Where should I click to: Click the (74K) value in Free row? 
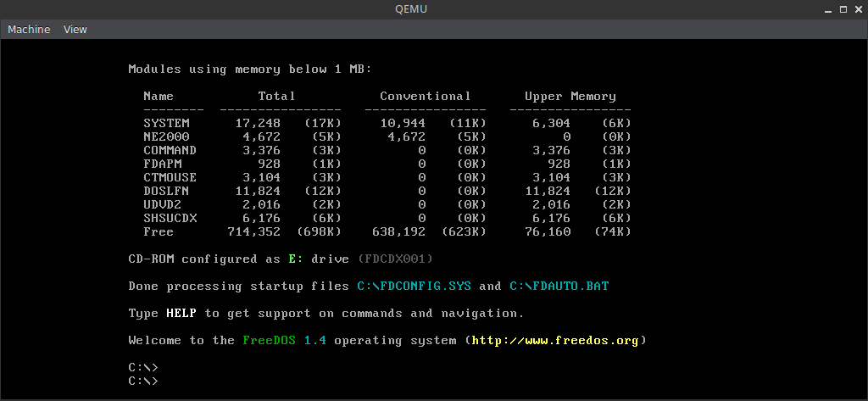612,232
